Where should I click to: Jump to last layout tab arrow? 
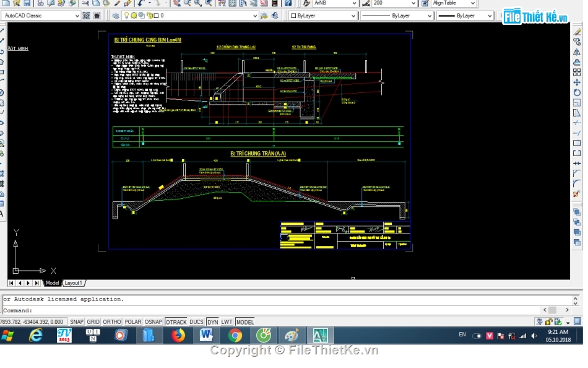click(x=37, y=283)
